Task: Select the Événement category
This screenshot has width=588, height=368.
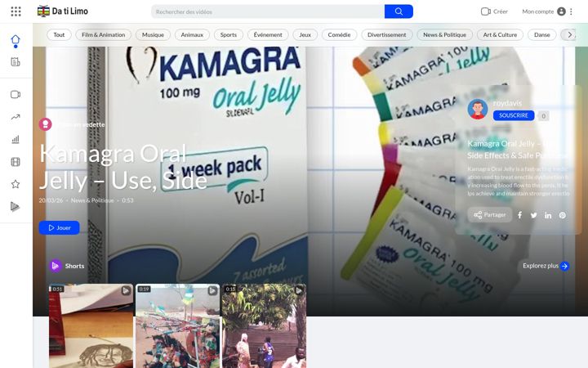Action: tap(268, 34)
